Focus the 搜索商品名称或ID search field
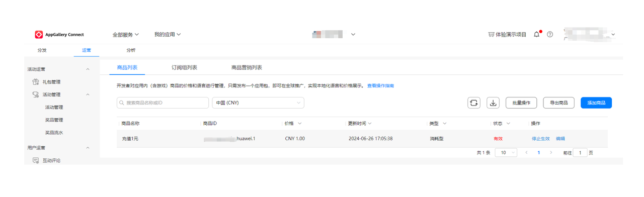 pos(163,103)
